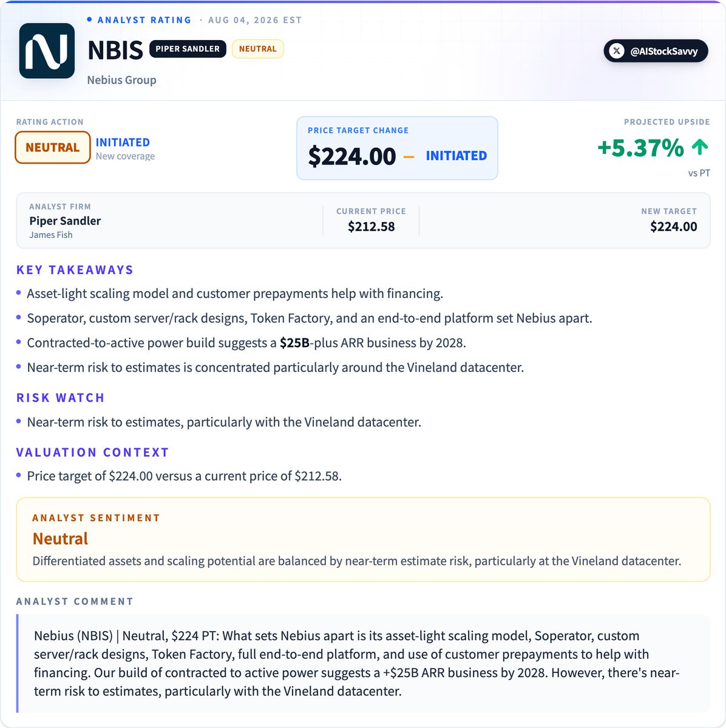Select the Piper Sandler dark badge
This screenshot has height=728, width=726.
coord(188,49)
